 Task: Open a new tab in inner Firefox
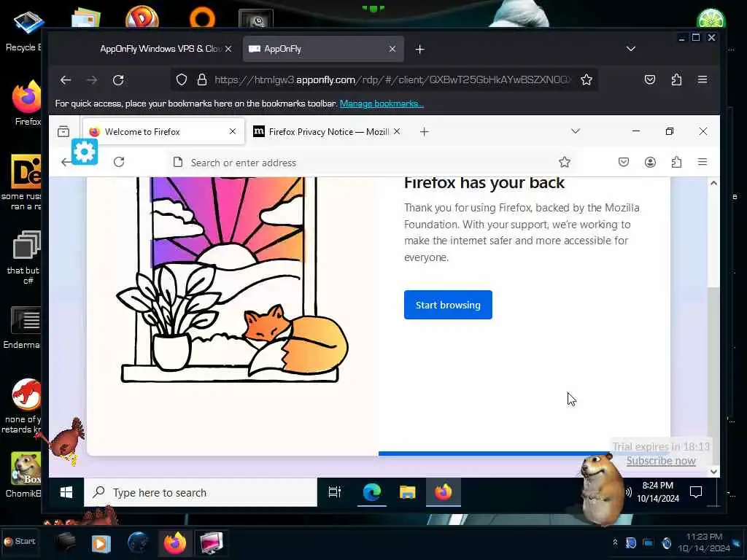pos(424,131)
